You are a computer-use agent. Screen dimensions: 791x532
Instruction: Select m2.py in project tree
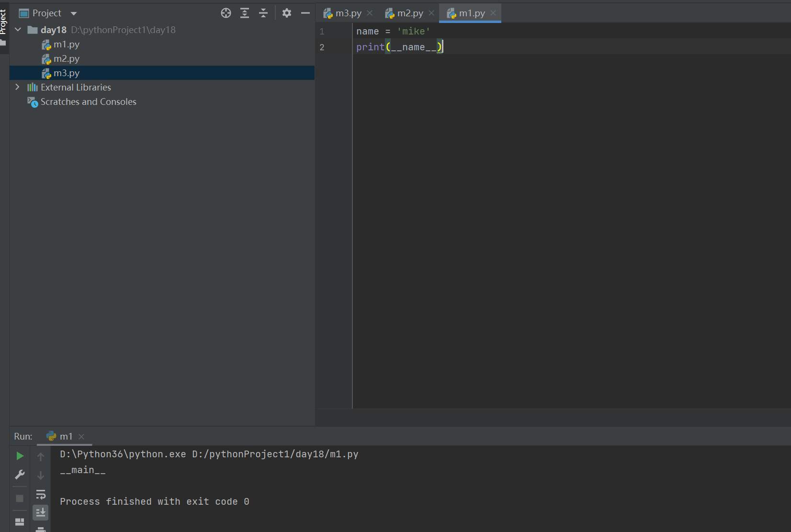click(x=67, y=58)
